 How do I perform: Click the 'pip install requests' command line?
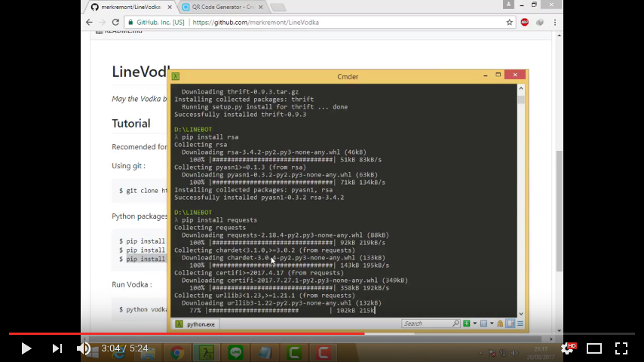216,219
